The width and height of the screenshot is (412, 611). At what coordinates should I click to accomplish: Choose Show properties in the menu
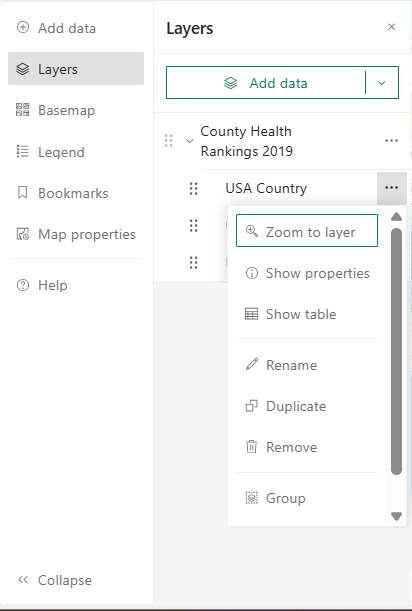tap(307, 273)
